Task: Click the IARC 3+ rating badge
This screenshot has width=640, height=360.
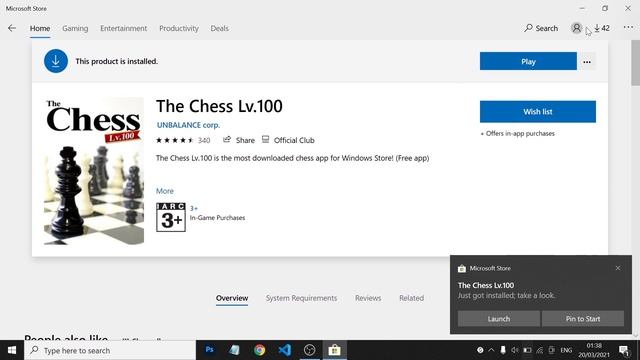Action: [x=171, y=217]
